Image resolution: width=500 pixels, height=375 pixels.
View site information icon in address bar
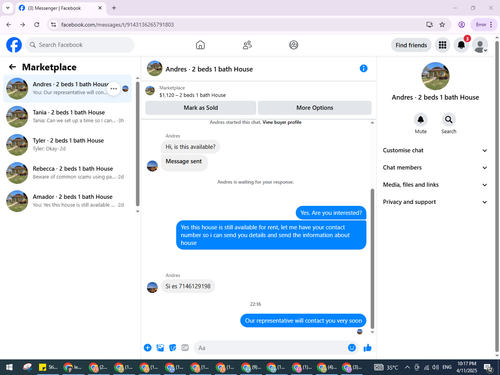(x=53, y=24)
